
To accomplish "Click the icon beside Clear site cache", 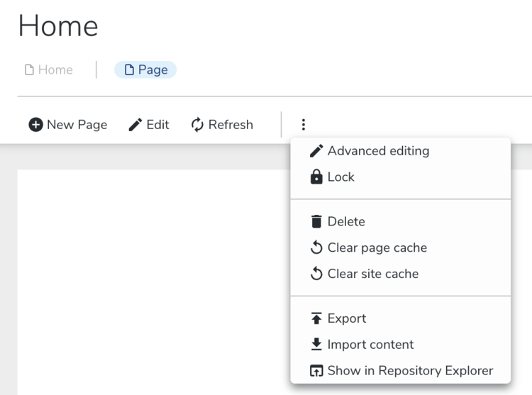I will coord(316,273).
